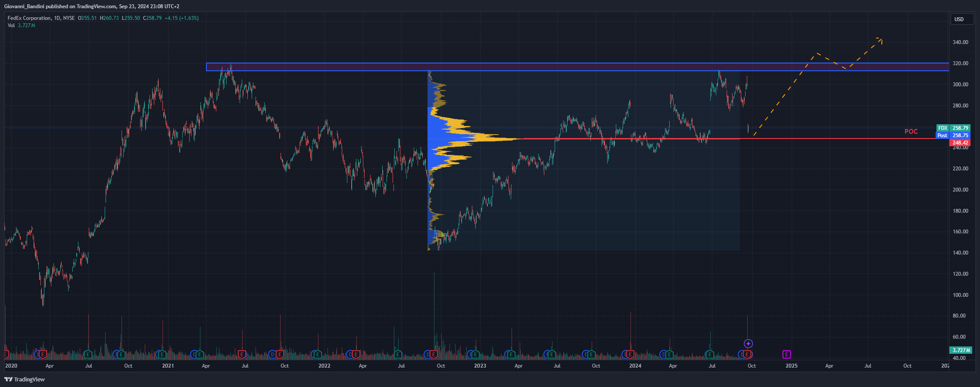Click the +4.15 (+1.63%) change value
This screenshot has height=387, width=980.
(181, 18)
